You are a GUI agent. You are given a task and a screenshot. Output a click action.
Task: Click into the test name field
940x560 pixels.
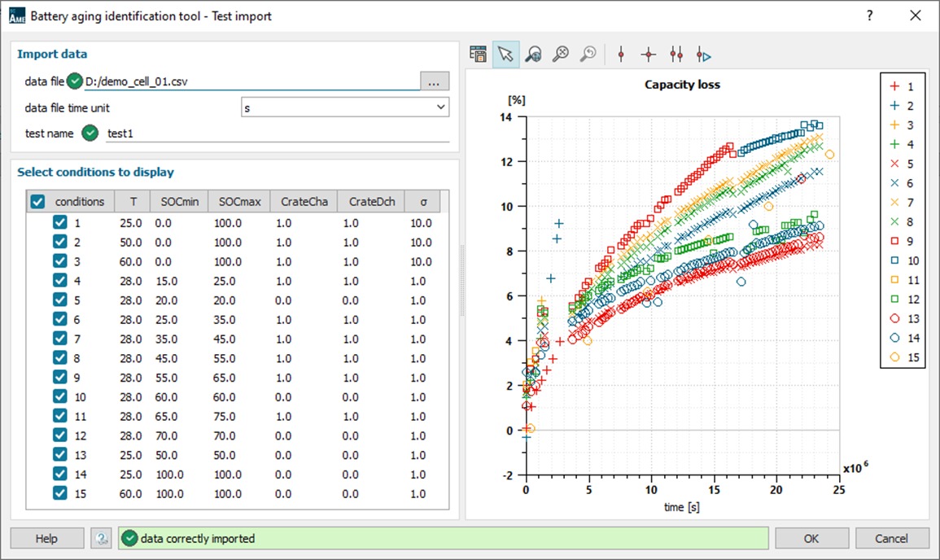point(277,133)
